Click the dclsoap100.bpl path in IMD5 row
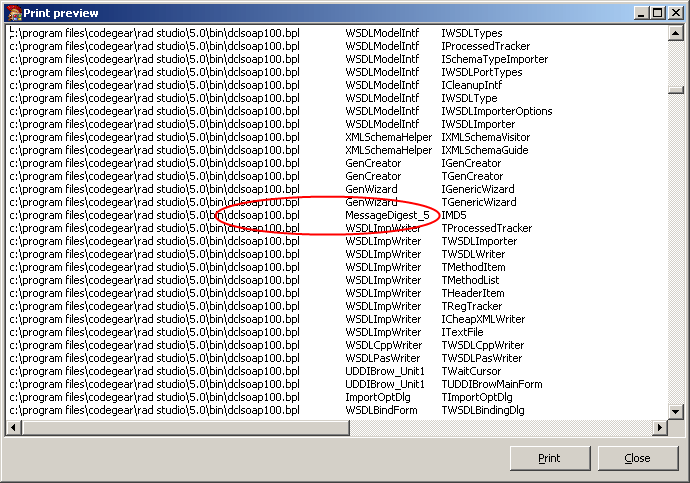The width and height of the screenshot is (690, 483). click(x=154, y=215)
